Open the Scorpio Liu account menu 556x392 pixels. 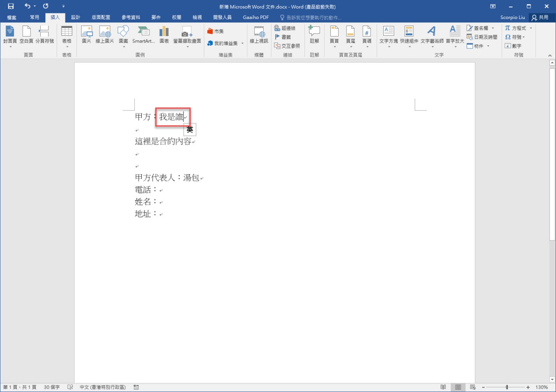click(x=512, y=17)
